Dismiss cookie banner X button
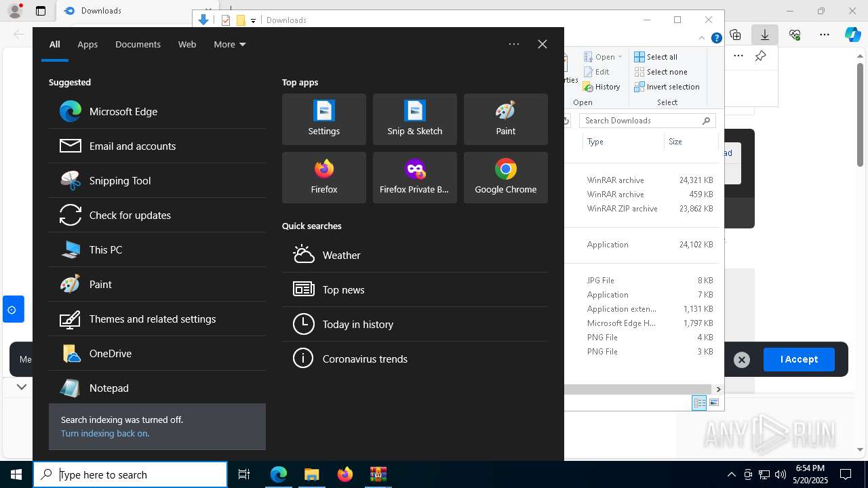The height and width of the screenshot is (488, 868). (742, 360)
